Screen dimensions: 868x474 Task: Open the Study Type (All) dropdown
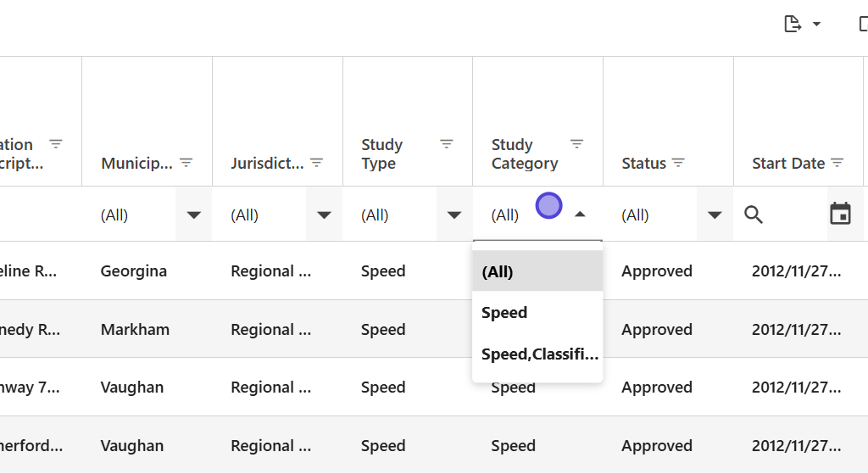(454, 215)
